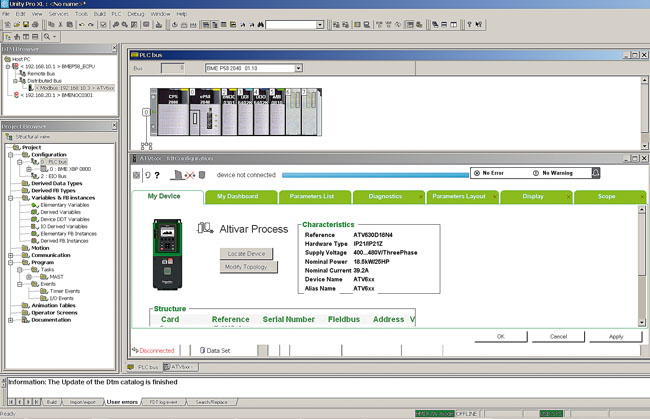Switch to the My Dashboard tab
650x419 pixels.
[x=240, y=197]
